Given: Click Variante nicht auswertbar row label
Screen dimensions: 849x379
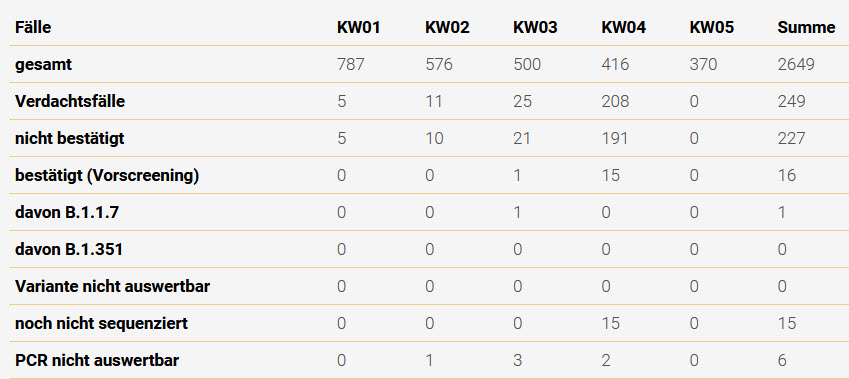Looking at the screenshot, I should tap(112, 286).
